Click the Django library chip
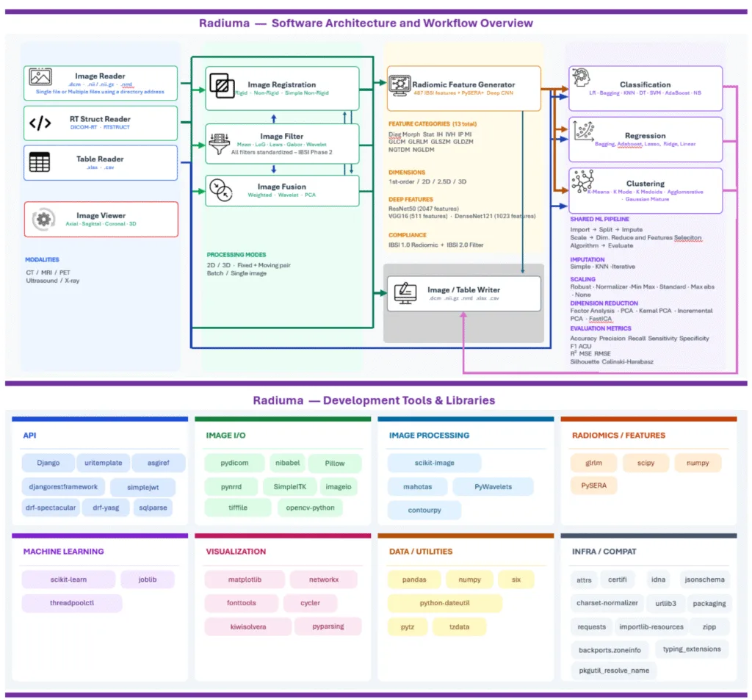Viewport: 752px width, 700px height. [x=48, y=463]
